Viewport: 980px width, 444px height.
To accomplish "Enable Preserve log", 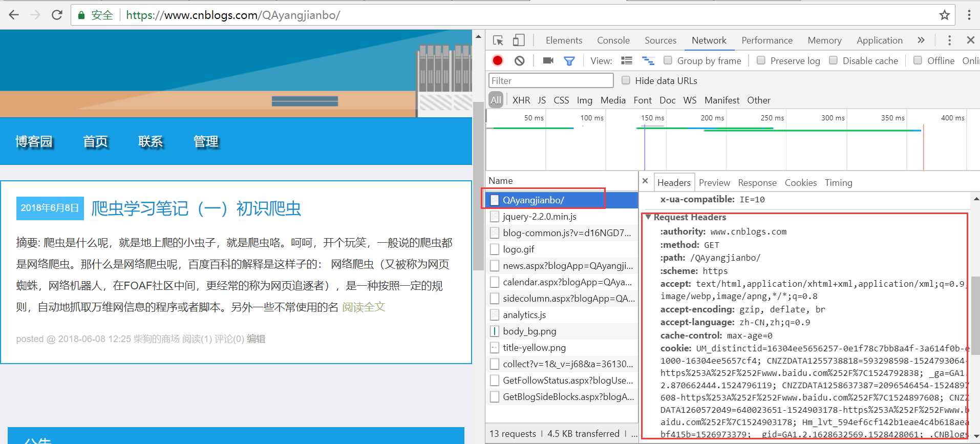I will click(761, 60).
